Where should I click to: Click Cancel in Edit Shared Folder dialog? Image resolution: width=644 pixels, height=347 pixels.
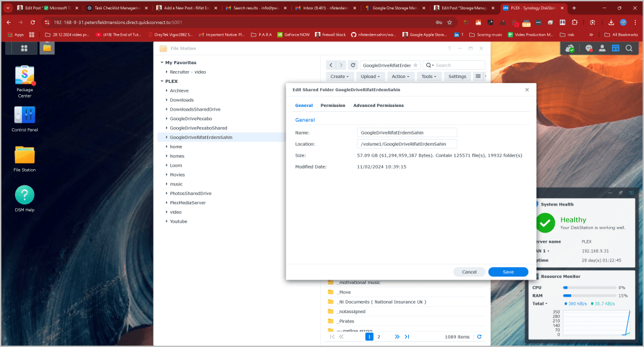[469, 272]
